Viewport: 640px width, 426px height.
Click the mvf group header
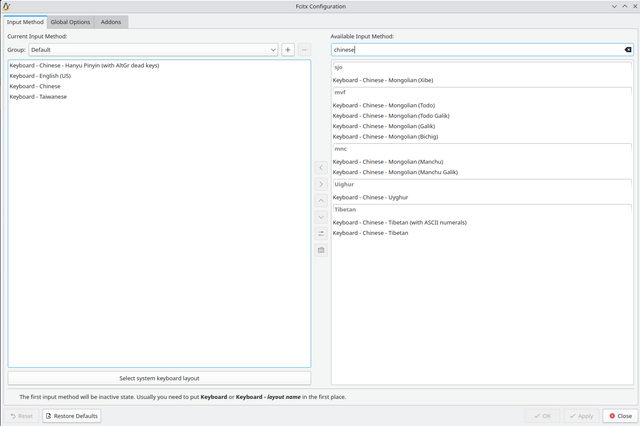(482, 92)
